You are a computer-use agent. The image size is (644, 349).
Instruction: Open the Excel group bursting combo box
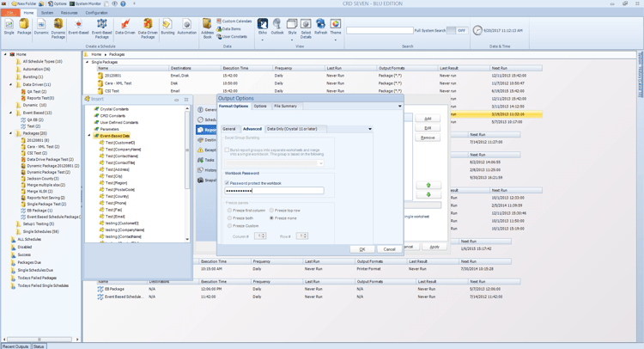click(275, 163)
